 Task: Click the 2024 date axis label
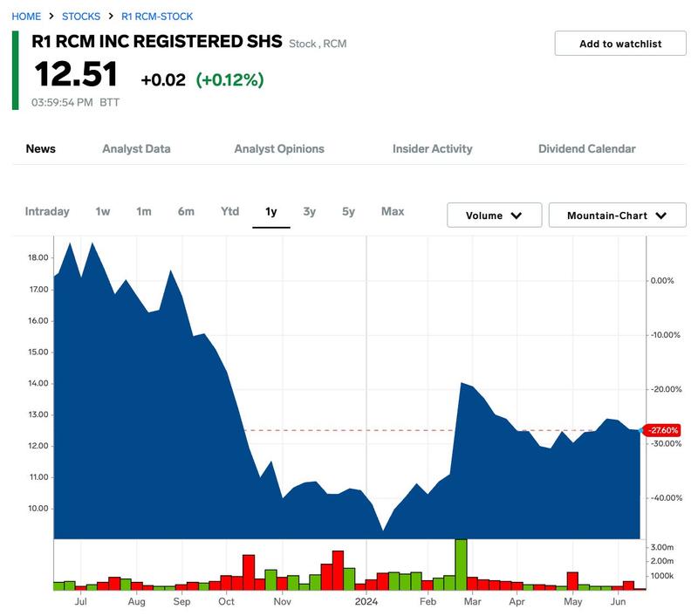(x=366, y=602)
